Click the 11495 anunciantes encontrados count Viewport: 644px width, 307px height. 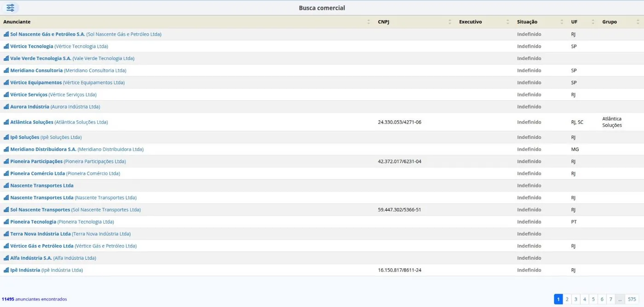[34, 299]
